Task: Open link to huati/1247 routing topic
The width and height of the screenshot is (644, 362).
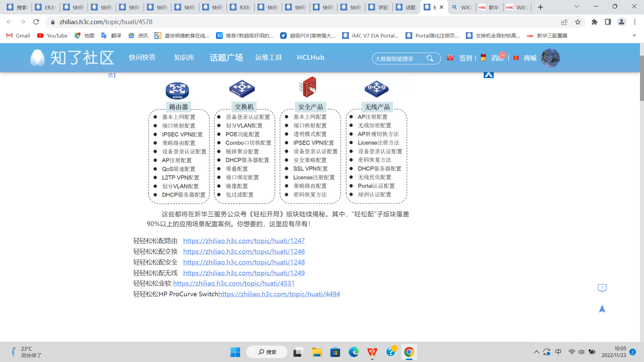Action: [x=244, y=241]
